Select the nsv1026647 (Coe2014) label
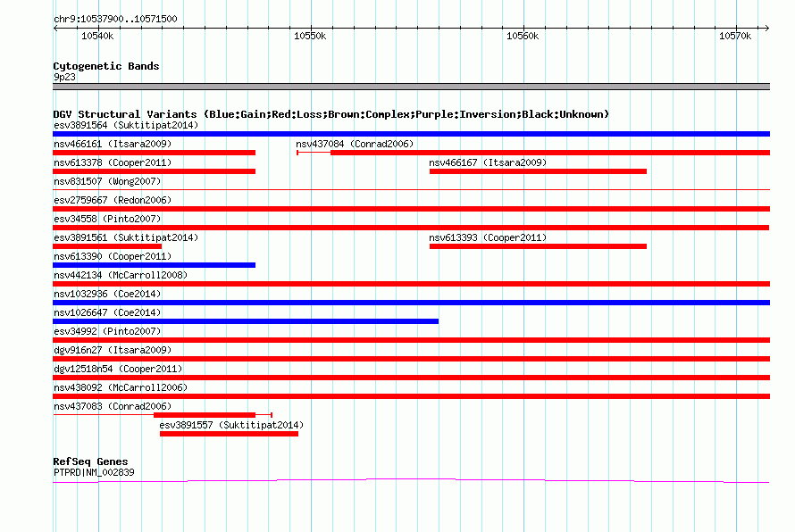The height and width of the screenshot is (532, 795). 107,312
